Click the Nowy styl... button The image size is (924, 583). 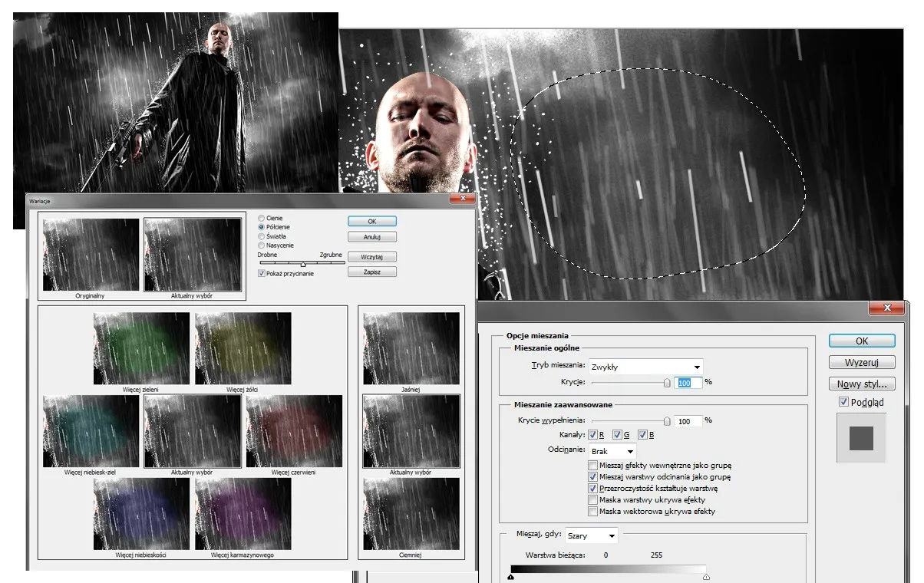(862, 384)
